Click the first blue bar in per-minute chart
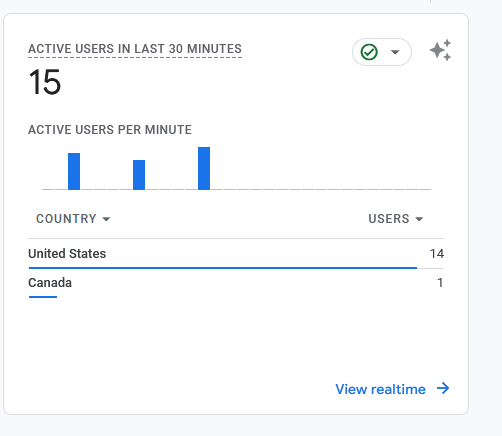The height and width of the screenshot is (436, 502). point(74,171)
